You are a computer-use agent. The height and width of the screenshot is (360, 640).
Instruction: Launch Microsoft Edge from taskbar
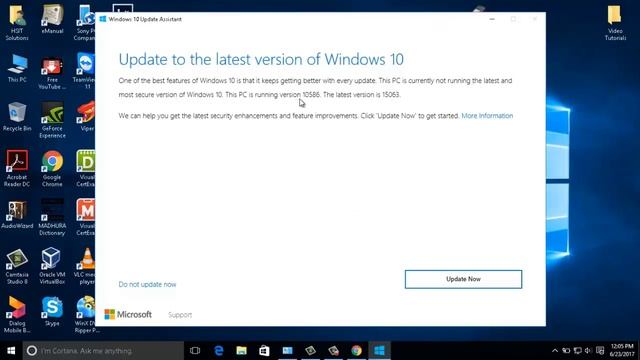[x=219, y=351]
